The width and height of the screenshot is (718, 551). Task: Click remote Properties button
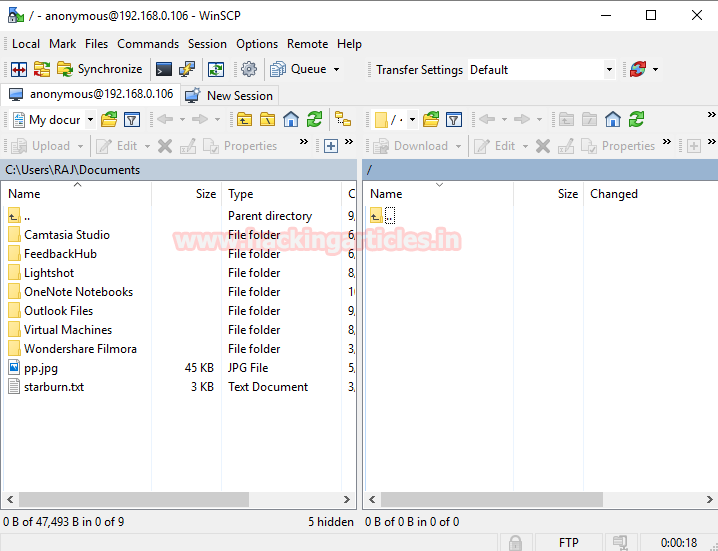coord(618,146)
